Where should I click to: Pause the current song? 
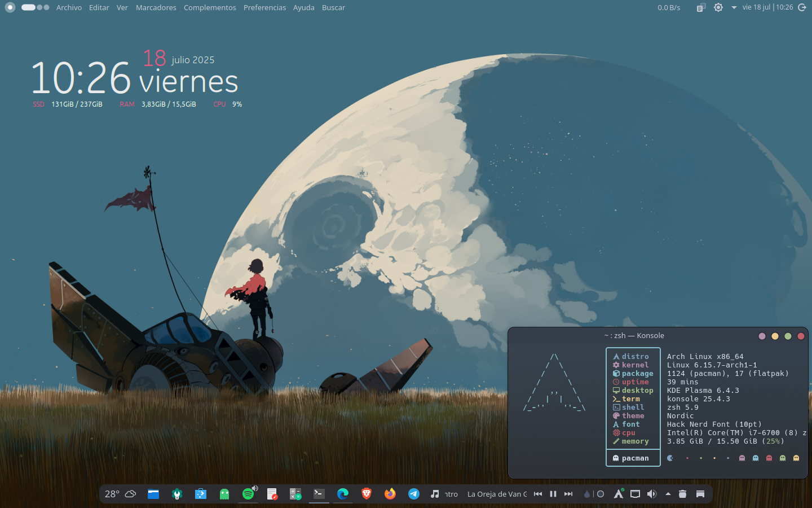coord(553,494)
